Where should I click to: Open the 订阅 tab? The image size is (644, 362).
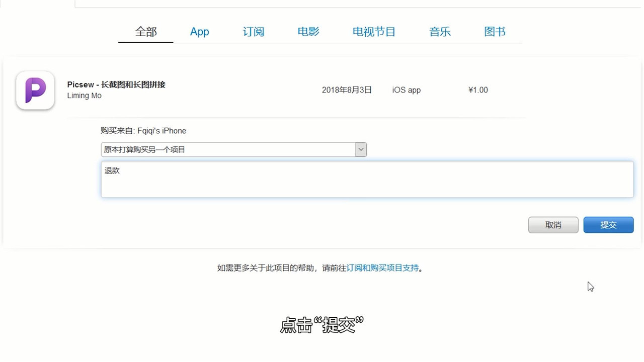(x=254, y=32)
